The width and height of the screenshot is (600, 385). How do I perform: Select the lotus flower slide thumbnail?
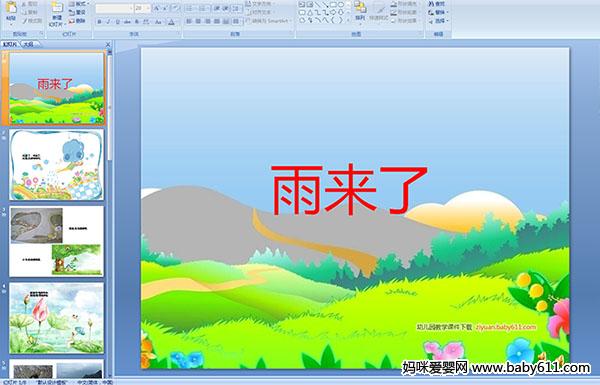tap(56, 318)
